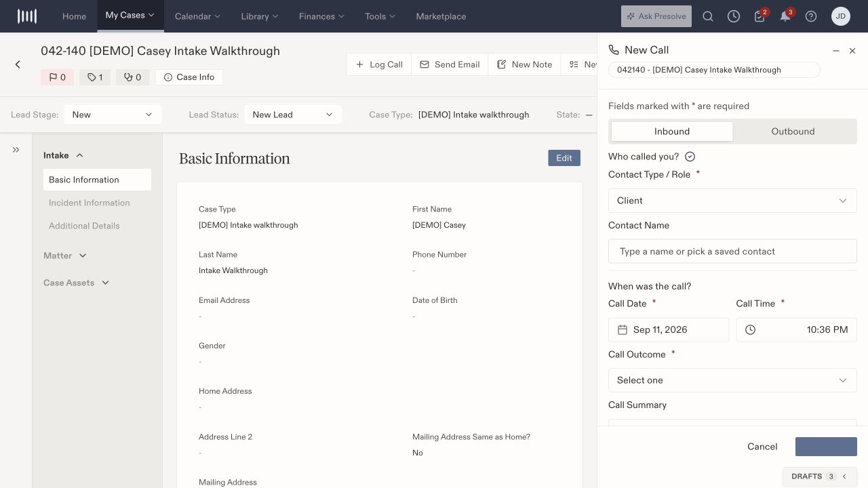Click Edit on Basic Information
The height and width of the screenshot is (488, 868).
click(x=564, y=158)
